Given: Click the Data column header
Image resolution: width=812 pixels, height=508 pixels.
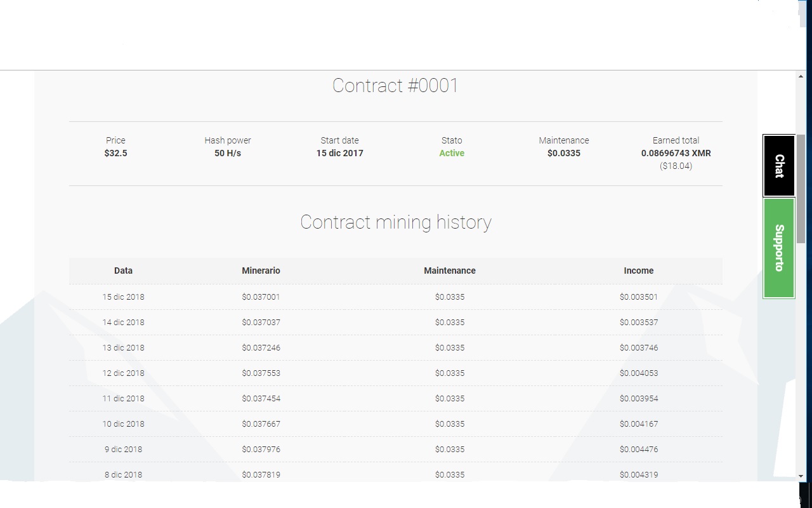Looking at the screenshot, I should (x=123, y=271).
